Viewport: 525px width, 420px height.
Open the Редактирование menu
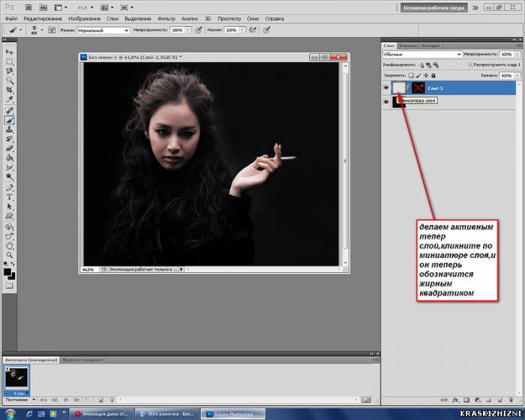(43, 19)
